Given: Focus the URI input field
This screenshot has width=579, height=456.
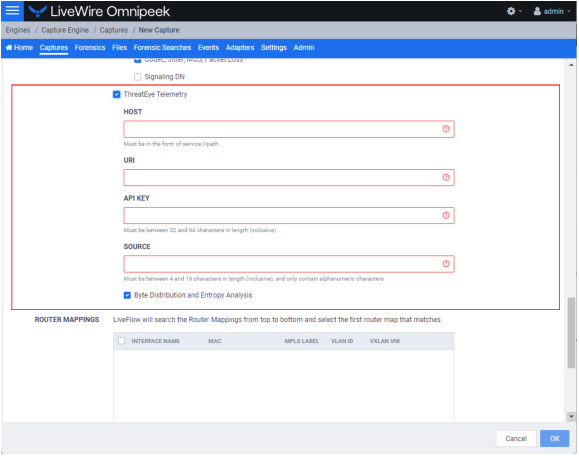Looking at the screenshot, I should click(x=289, y=178).
